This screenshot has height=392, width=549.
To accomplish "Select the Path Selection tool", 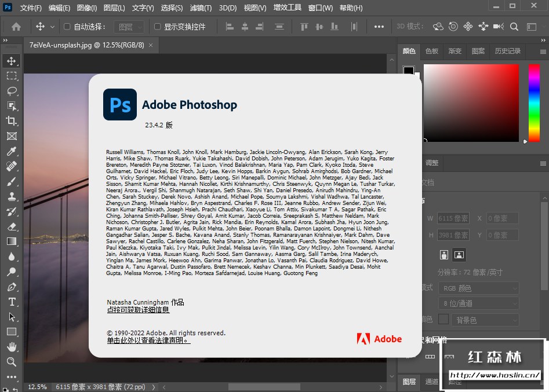I will pos(12,317).
